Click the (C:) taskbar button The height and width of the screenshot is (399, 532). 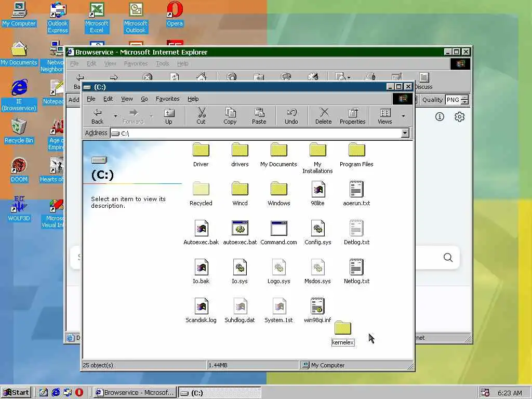pyautogui.click(x=220, y=393)
